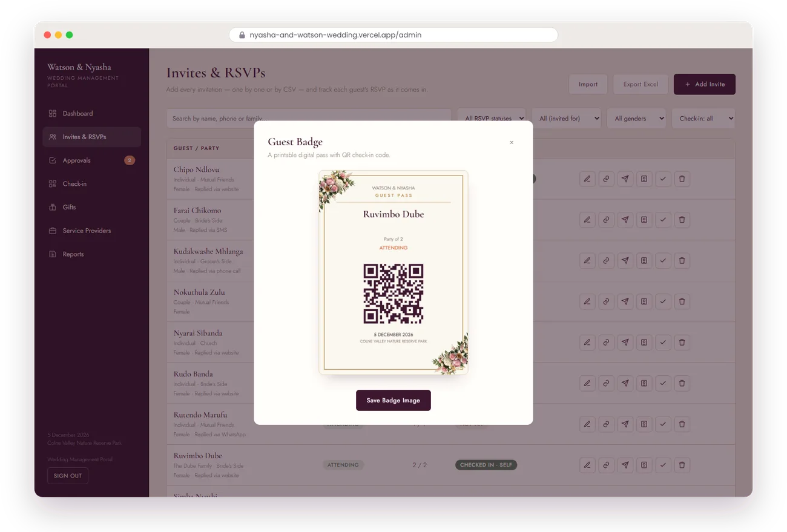Delete Farai Chikomo's invite
The image size is (787, 532).
coord(682,220)
